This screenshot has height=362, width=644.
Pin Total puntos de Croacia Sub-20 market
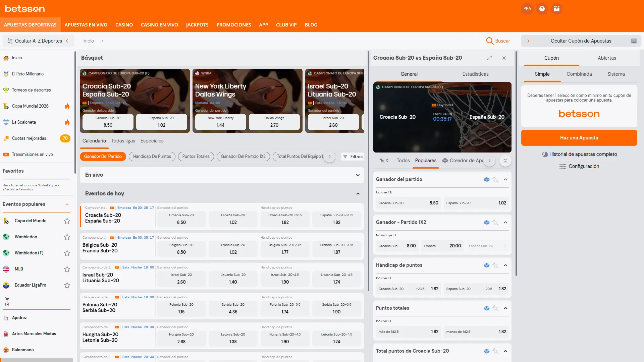pos(495,351)
